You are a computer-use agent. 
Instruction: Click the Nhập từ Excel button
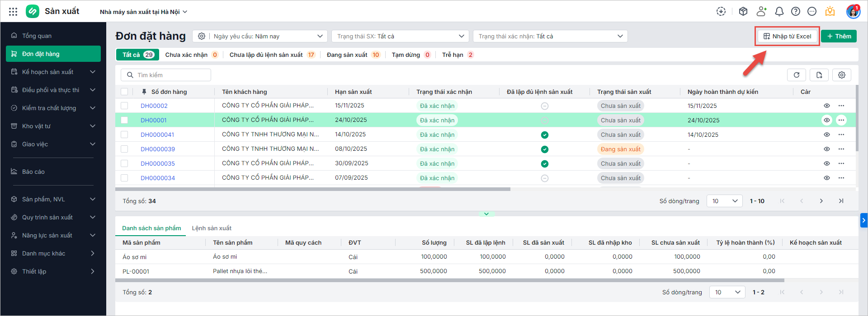click(x=787, y=36)
